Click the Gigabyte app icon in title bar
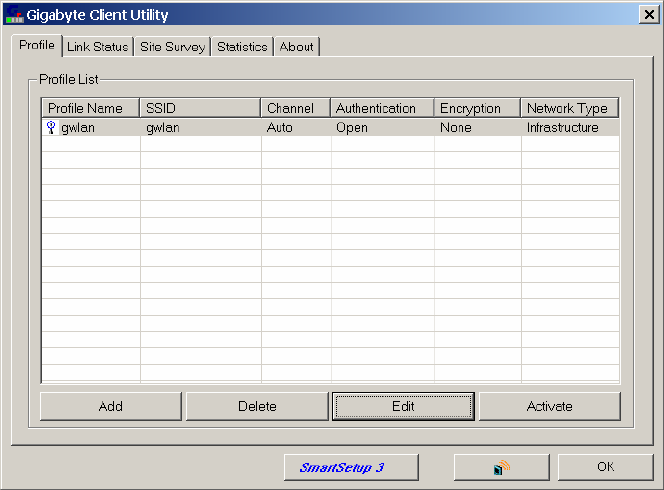 (15, 14)
